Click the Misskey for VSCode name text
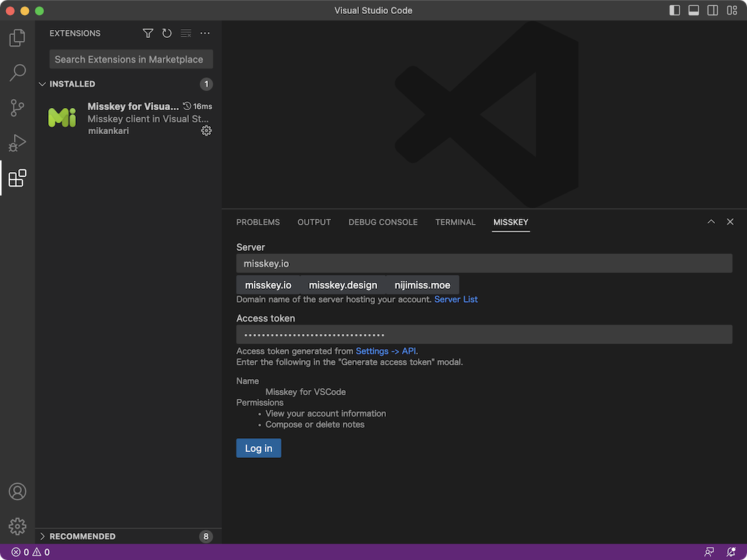This screenshot has width=747, height=560. [306, 392]
